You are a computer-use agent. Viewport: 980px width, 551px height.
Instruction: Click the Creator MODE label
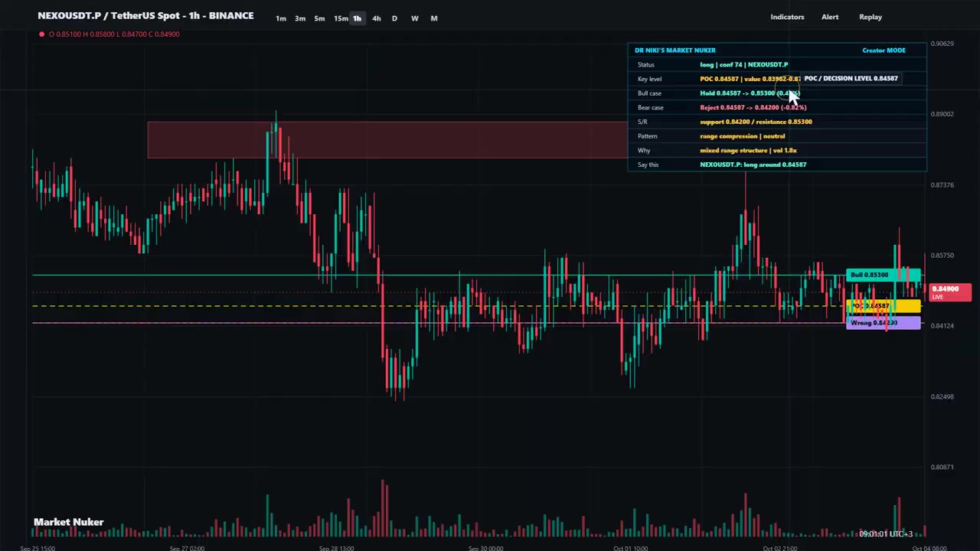pyautogui.click(x=884, y=51)
